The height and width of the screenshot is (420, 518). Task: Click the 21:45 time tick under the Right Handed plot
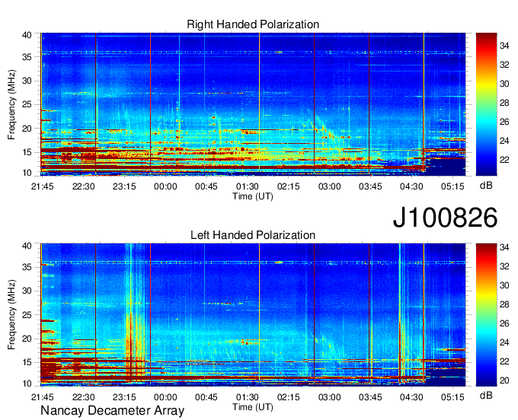[43, 186]
